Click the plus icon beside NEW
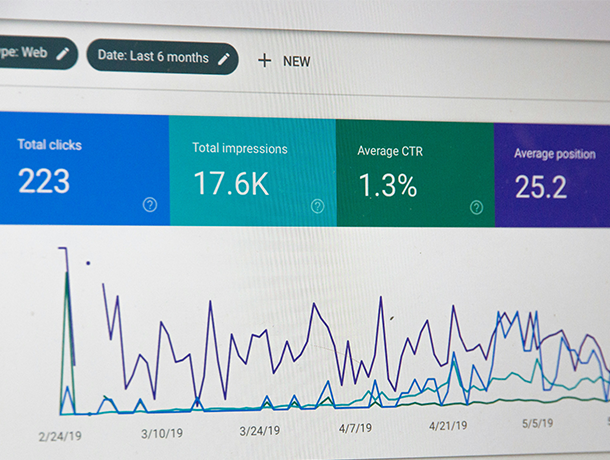 (x=265, y=60)
